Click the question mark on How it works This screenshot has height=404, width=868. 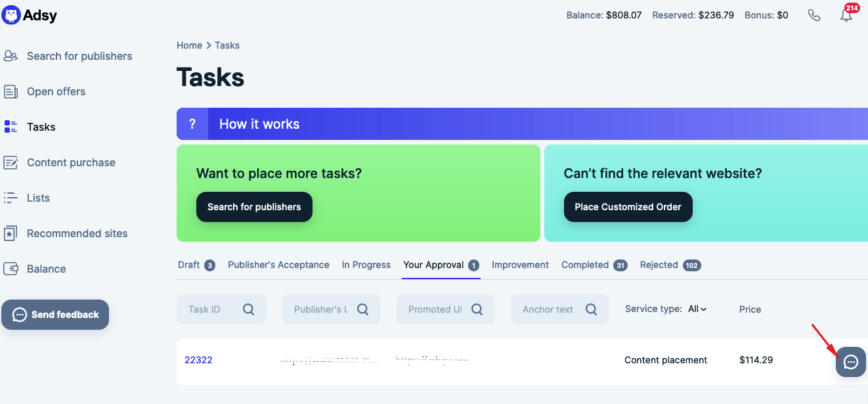click(192, 124)
